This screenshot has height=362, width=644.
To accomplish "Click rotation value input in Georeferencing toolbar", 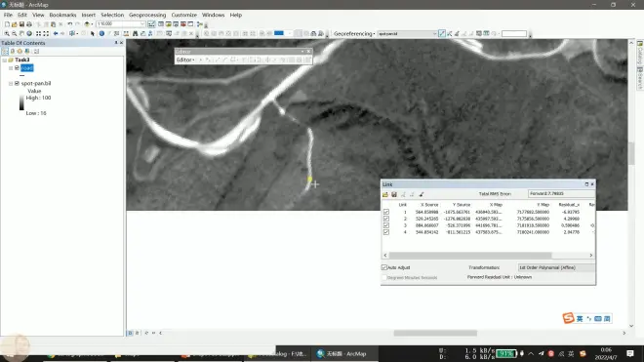I will 514,34.
